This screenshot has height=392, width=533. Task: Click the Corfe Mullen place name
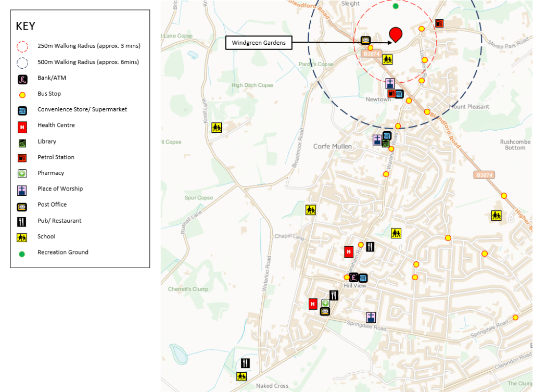(x=333, y=147)
